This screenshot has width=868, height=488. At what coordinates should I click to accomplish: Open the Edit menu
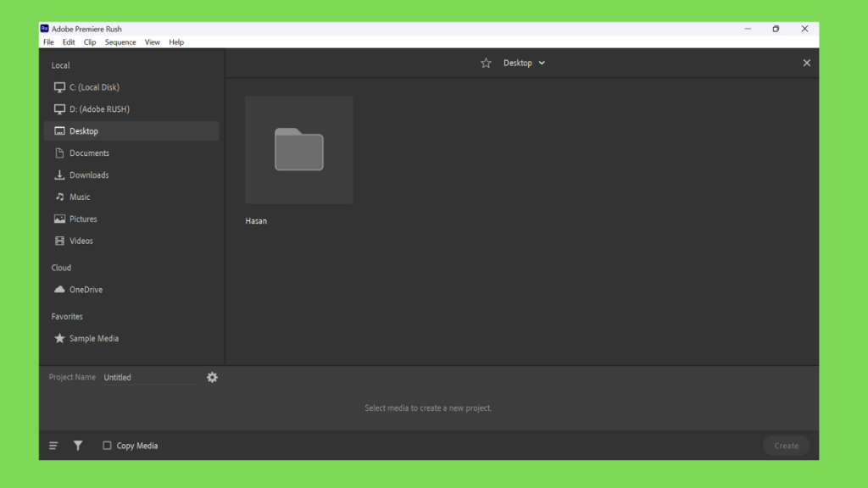tap(69, 42)
